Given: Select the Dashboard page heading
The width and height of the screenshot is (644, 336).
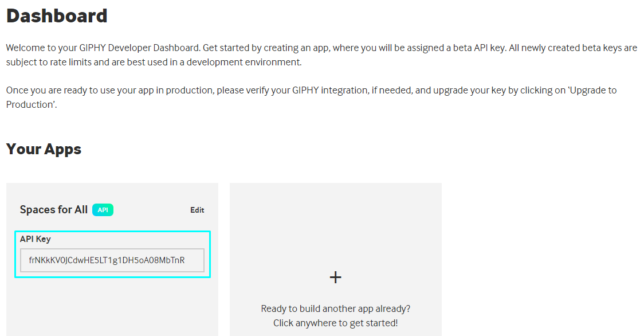Looking at the screenshot, I should [x=56, y=15].
